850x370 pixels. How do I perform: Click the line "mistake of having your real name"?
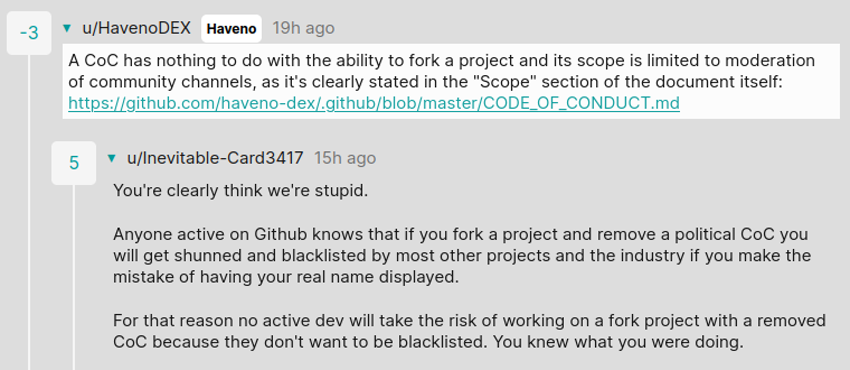(286, 277)
